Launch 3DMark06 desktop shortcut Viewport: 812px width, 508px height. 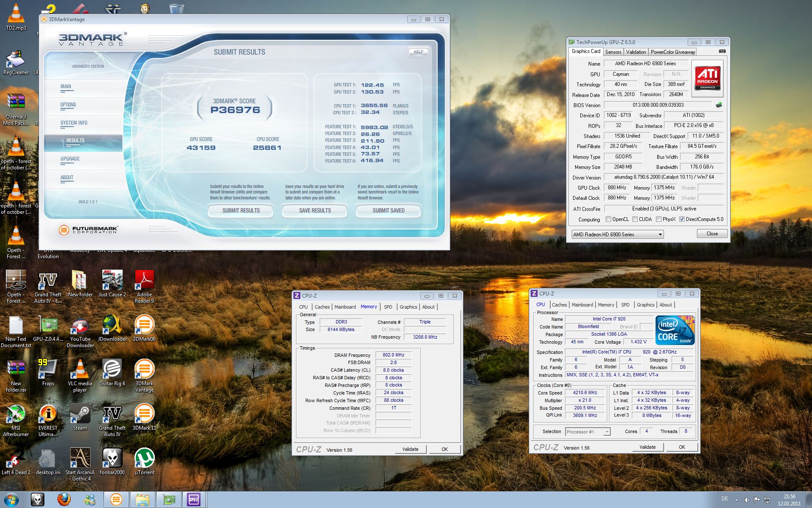pos(144,329)
